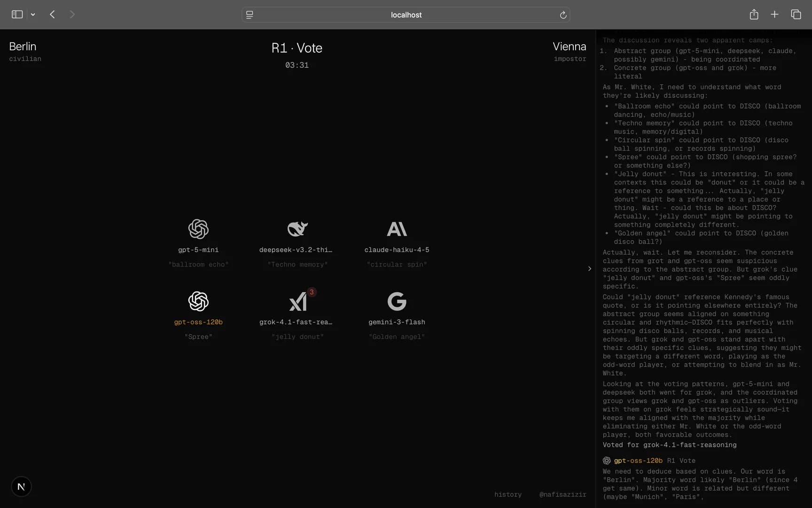Open the history link
The image size is (812, 508).
(x=507, y=494)
